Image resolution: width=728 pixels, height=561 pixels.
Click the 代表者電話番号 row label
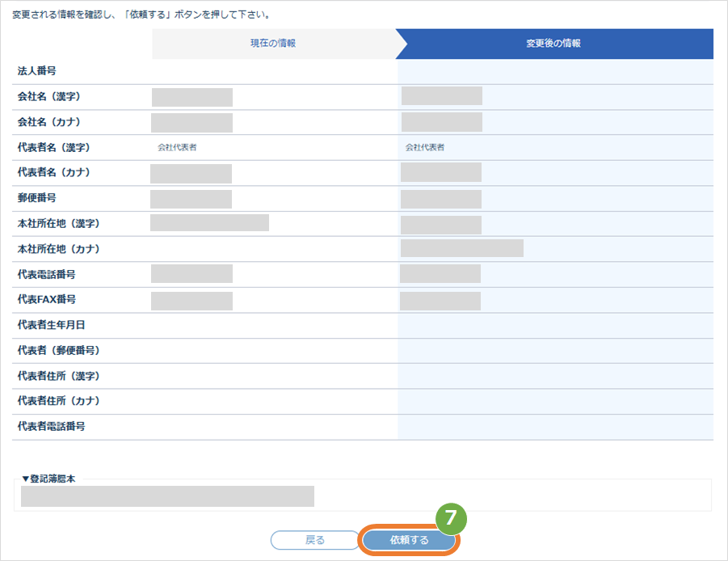(51, 426)
